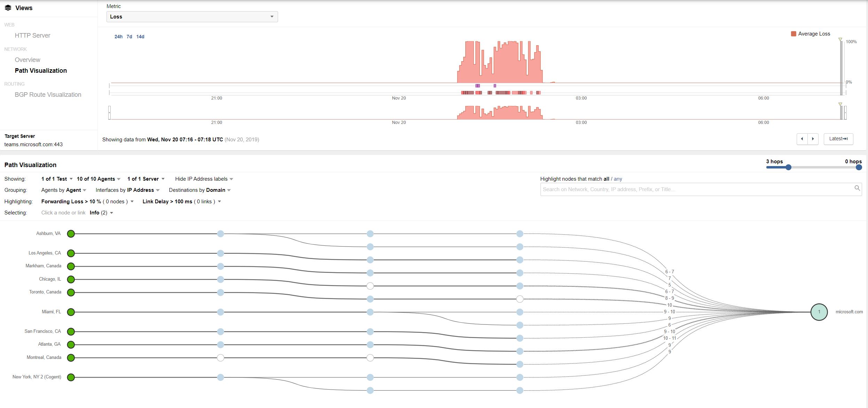
Task: Switch highlight matching to any
Action: pos(618,179)
